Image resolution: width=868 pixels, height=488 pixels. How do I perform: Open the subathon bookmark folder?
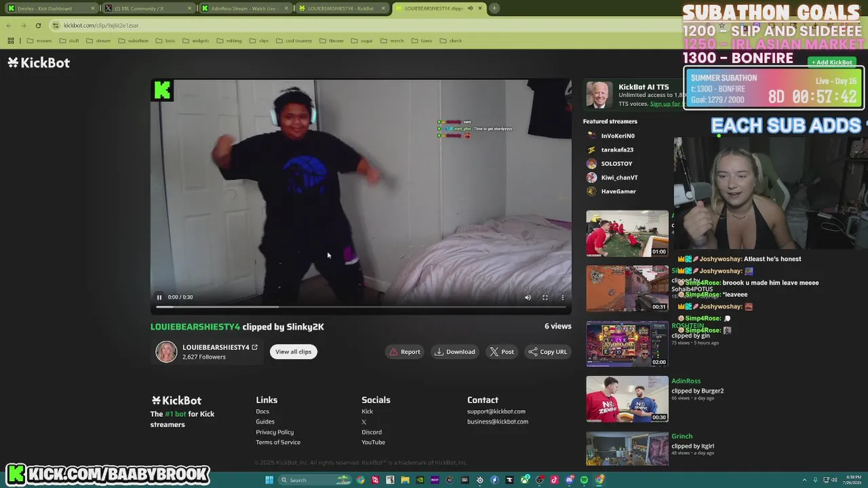coord(133,41)
